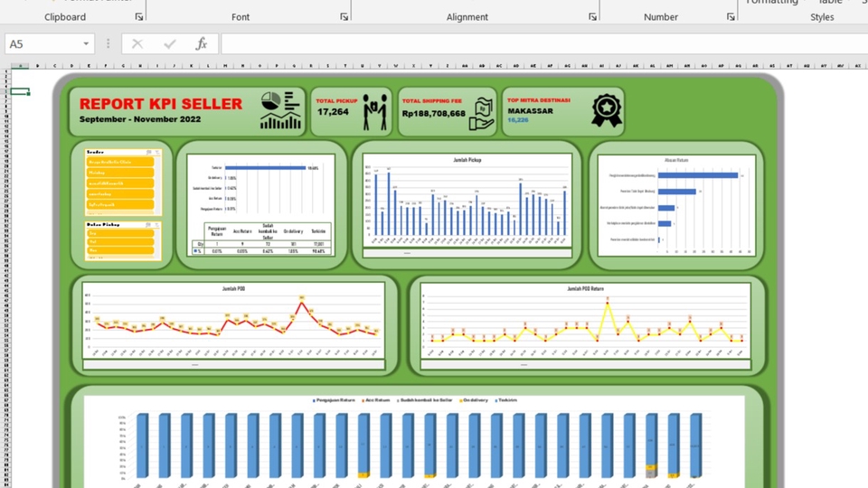
Task: Click the Acc Return legend entry
Action: click(376, 400)
